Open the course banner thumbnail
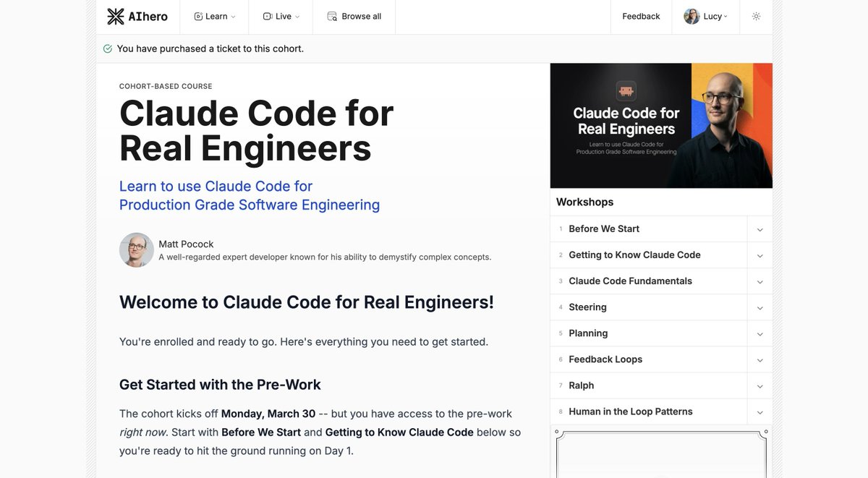This screenshot has width=868, height=478. point(661,126)
